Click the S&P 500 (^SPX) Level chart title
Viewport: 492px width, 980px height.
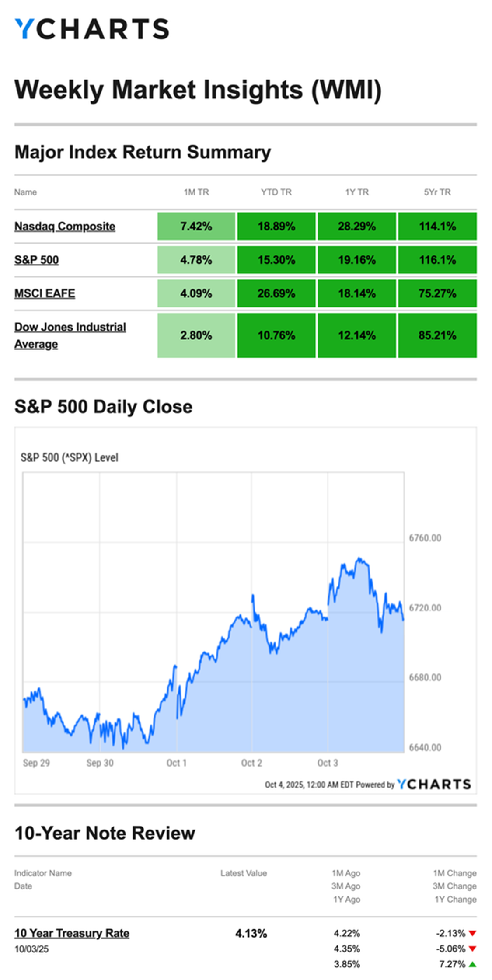click(69, 457)
